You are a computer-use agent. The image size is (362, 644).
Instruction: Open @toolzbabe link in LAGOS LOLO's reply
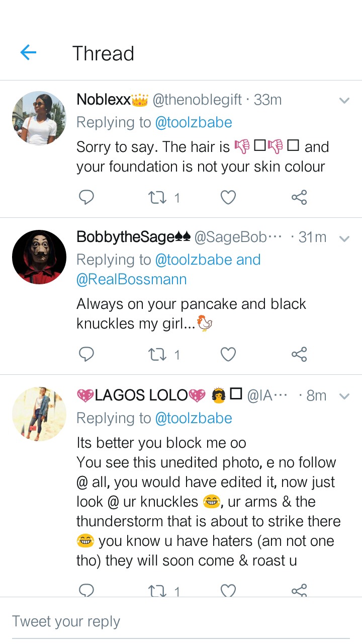(194, 418)
